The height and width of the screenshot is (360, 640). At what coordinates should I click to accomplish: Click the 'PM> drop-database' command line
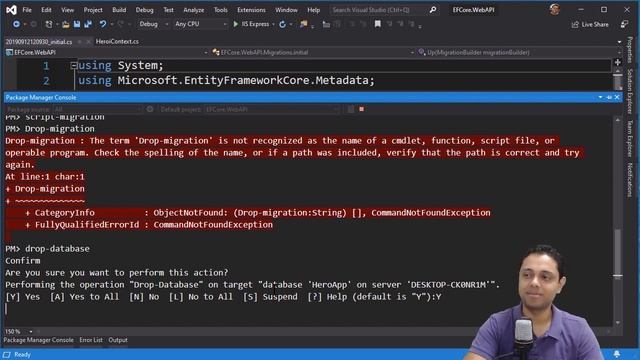(47, 249)
